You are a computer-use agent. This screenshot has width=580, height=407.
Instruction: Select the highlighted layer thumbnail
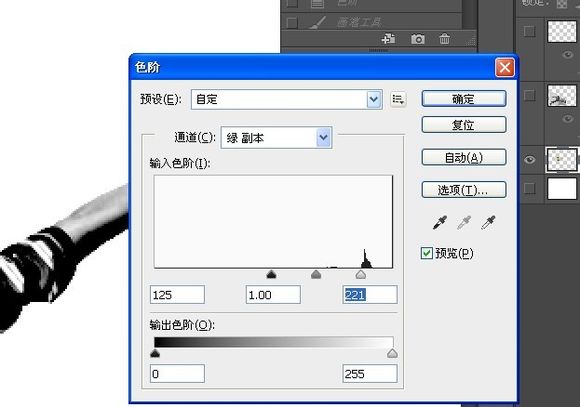coord(562,159)
